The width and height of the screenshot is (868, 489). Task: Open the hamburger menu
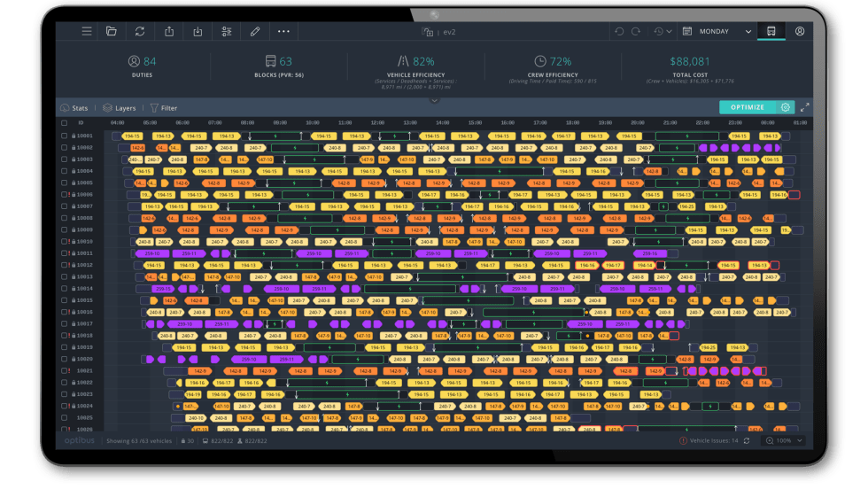tap(86, 31)
